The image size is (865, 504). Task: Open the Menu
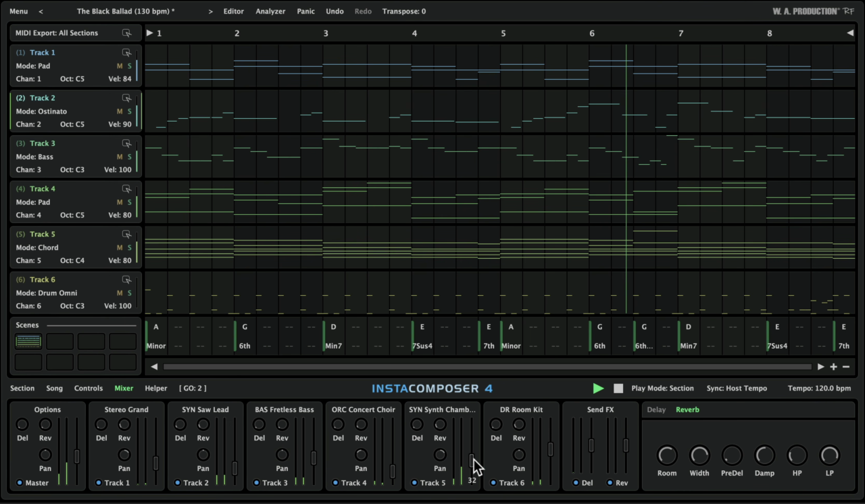tap(19, 11)
